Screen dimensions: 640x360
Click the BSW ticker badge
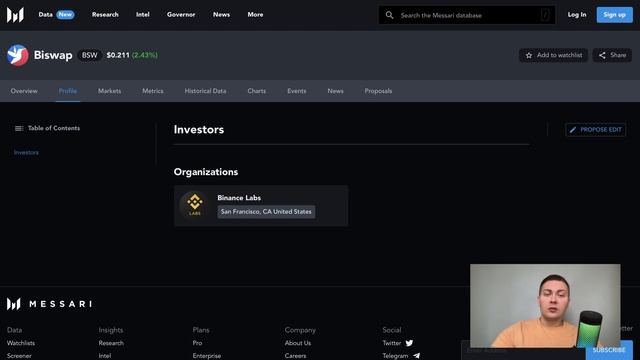tap(89, 55)
